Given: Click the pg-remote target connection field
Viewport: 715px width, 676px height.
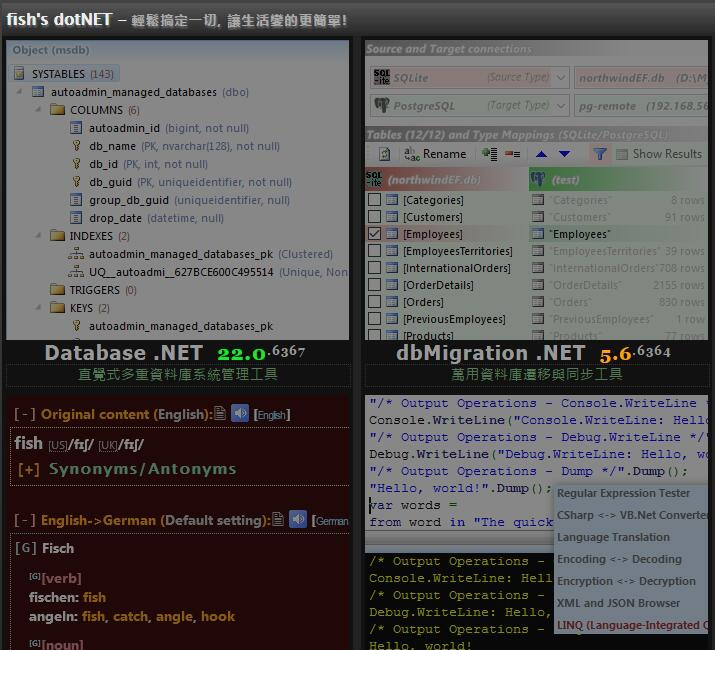Looking at the screenshot, I should (x=641, y=106).
